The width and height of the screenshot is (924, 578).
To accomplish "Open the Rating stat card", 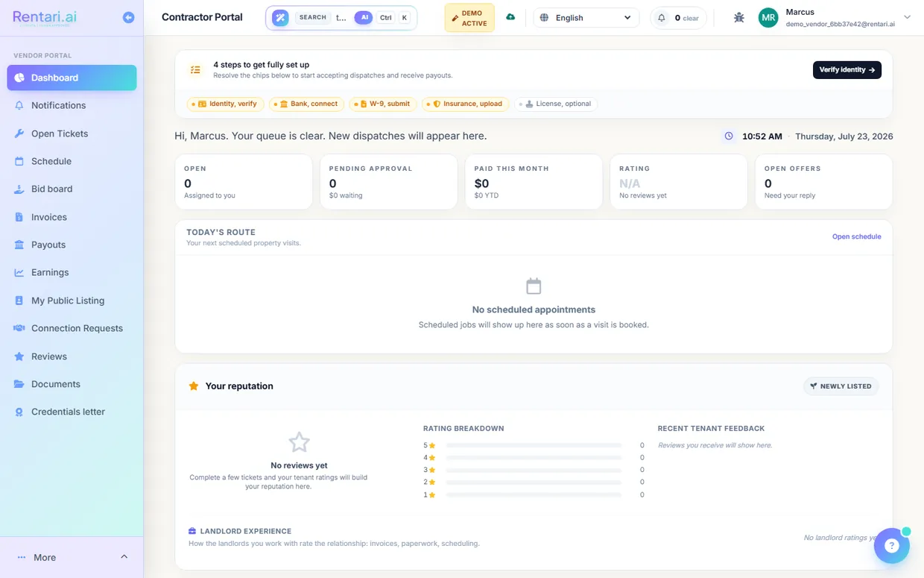I will [679, 182].
